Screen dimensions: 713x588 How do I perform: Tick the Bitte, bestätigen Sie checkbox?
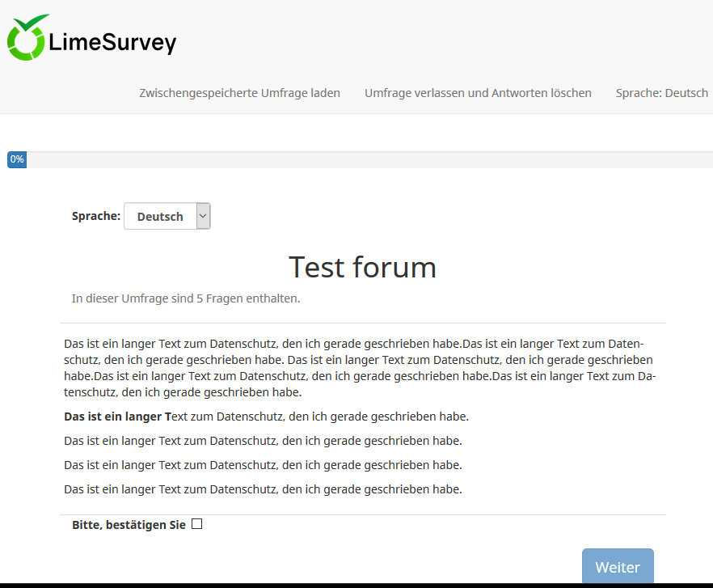click(x=197, y=524)
